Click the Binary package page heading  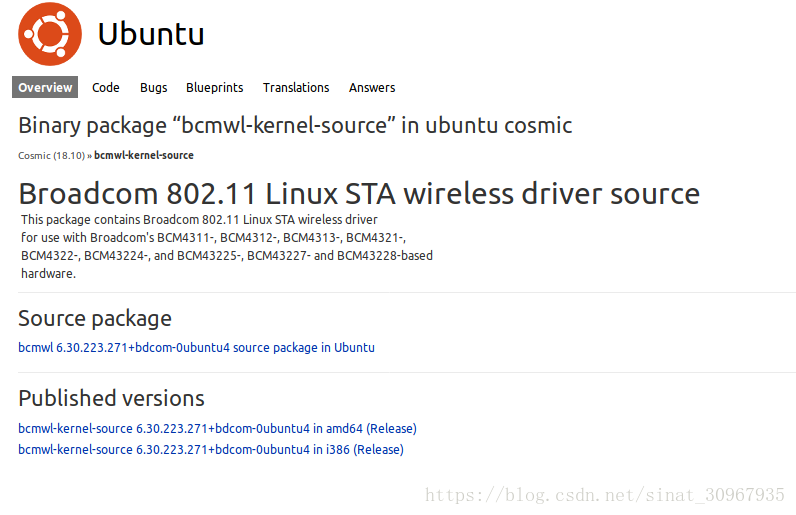tap(295, 125)
